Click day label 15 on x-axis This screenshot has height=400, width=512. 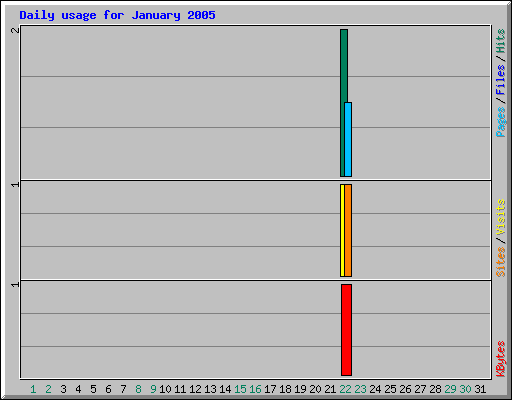click(240, 389)
